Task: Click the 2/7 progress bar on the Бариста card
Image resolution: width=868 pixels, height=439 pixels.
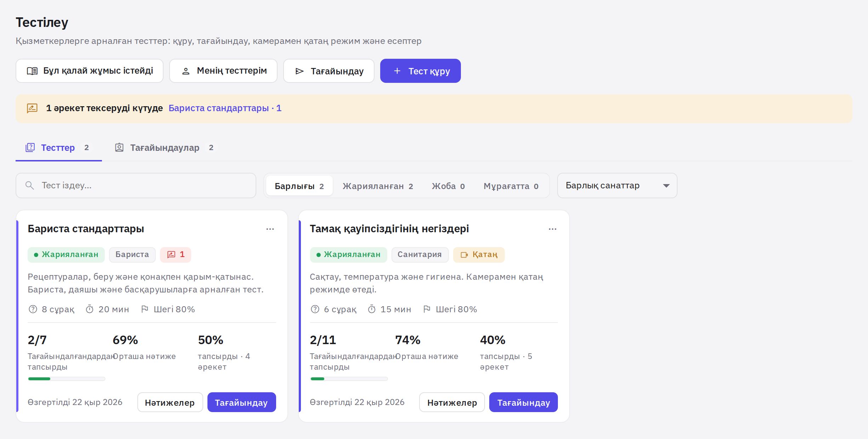Action: 67,379
